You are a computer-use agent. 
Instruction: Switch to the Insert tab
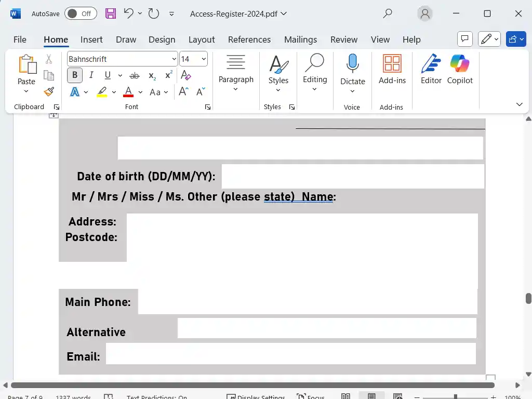(91, 39)
